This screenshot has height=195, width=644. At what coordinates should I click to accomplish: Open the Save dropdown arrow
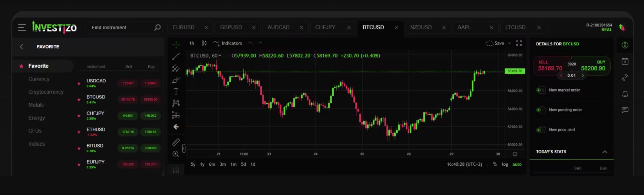click(509, 43)
